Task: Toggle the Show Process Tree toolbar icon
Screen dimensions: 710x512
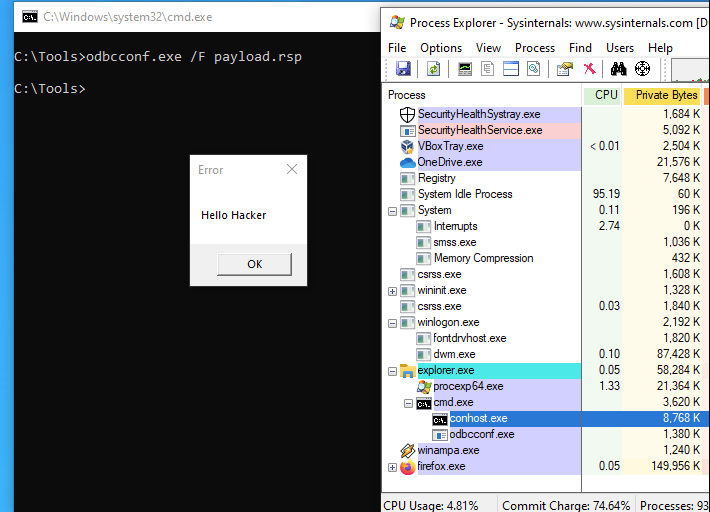Action: point(488,69)
